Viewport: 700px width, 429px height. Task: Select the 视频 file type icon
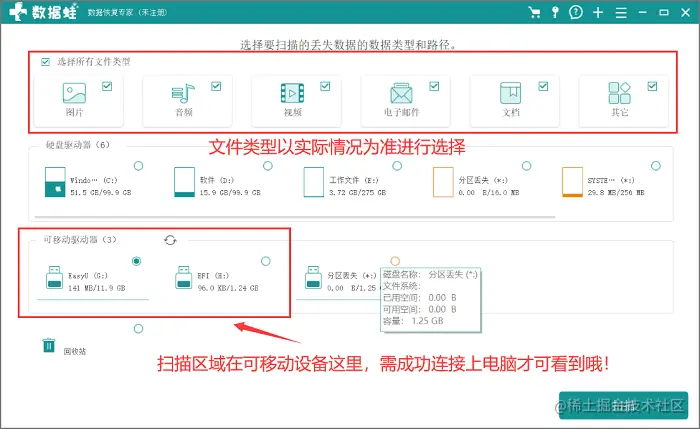(292, 93)
